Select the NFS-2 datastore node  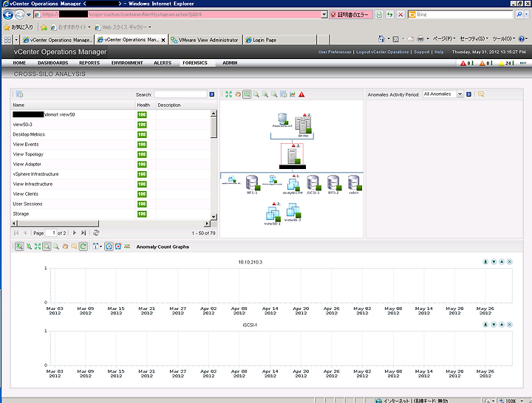click(x=333, y=185)
